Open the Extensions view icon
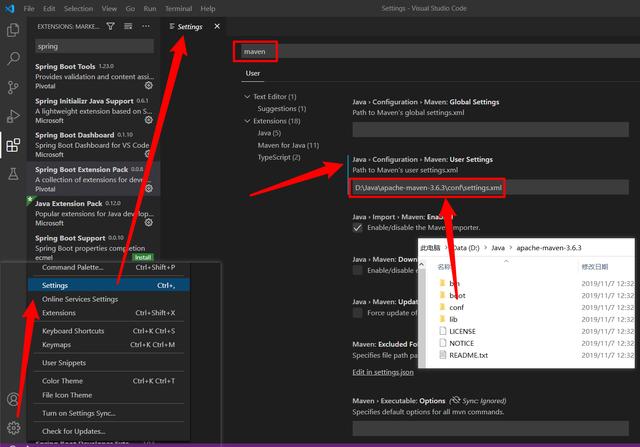 click(x=13, y=145)
